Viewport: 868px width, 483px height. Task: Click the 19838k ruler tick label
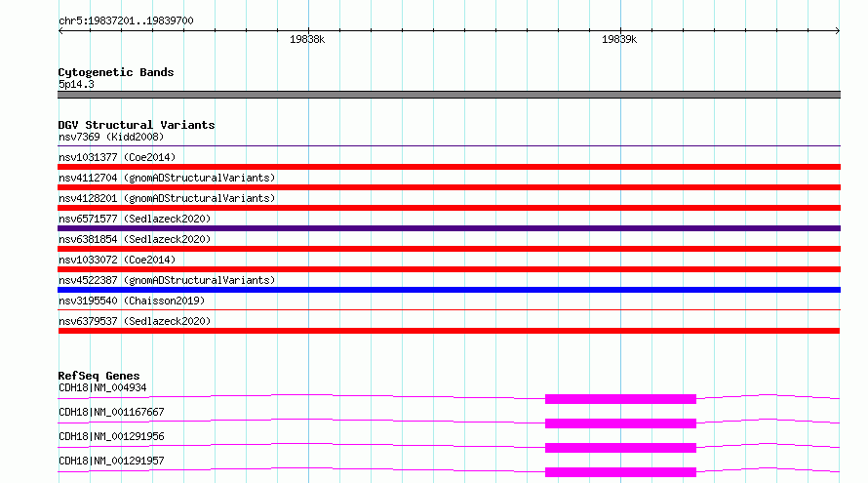point(307,39)
